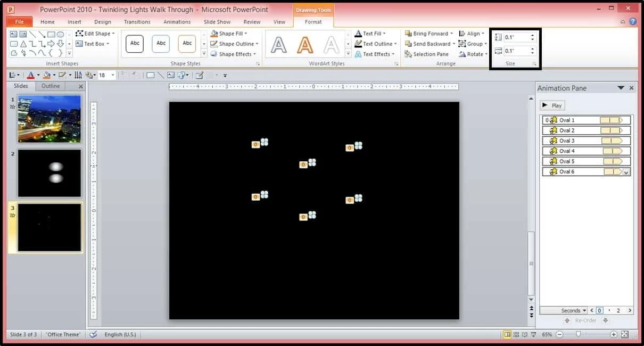Open Size dialog launcher
This screenshot has height=346, width=644.
pos(534,64)
